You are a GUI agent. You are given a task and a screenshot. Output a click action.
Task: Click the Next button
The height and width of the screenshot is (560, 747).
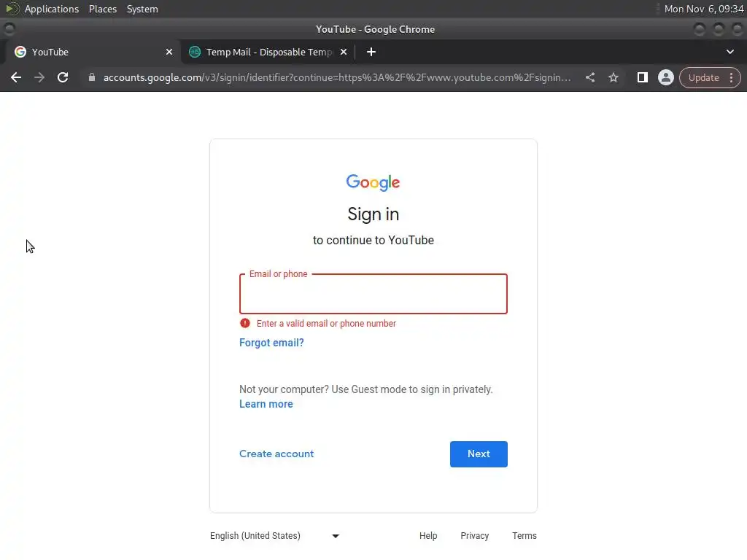(479, 454)
